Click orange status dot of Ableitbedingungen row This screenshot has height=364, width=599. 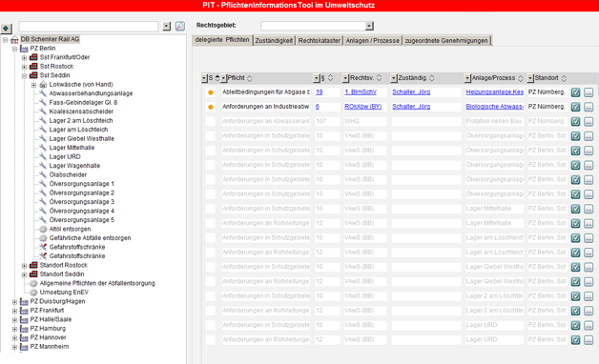pyautogui.click(x=211, y=92)
